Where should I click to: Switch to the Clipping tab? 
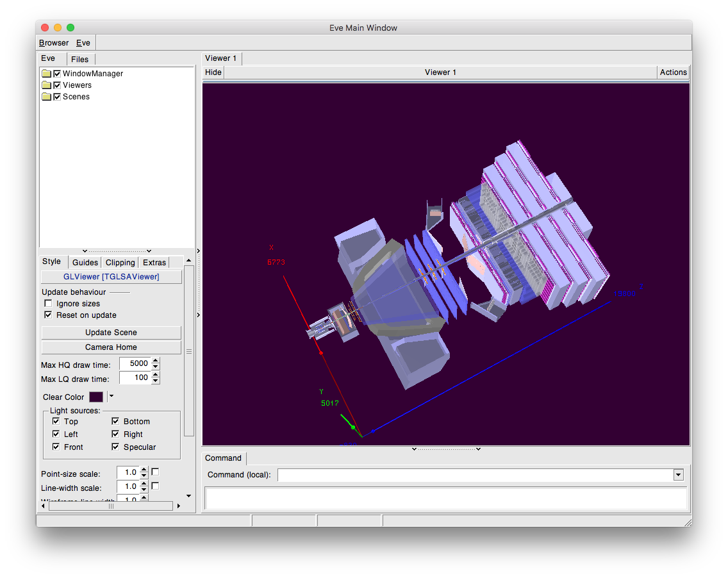coord(120,263)
